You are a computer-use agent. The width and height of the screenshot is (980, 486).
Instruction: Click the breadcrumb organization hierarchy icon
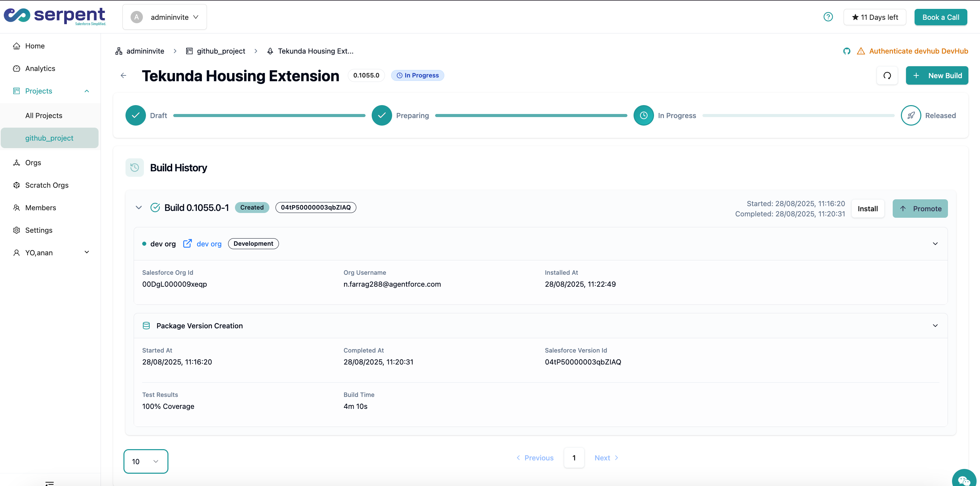click(119, 51)
